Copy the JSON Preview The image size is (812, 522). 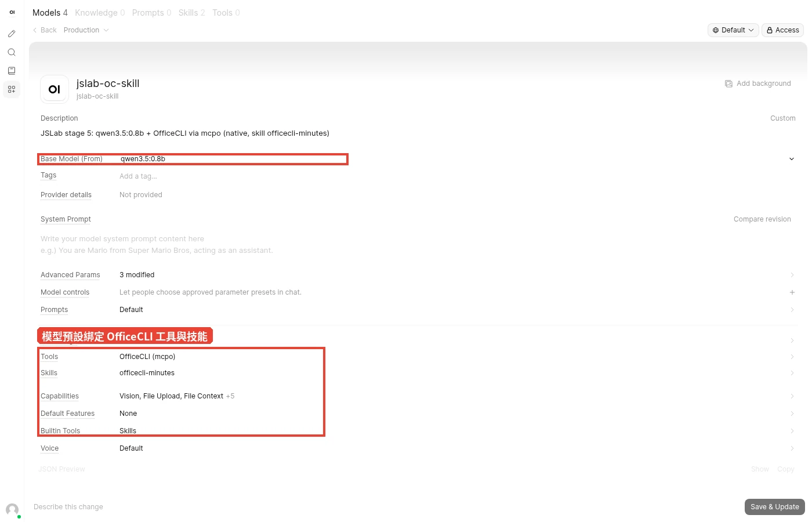pyautogui.click(x=786, y=469)
